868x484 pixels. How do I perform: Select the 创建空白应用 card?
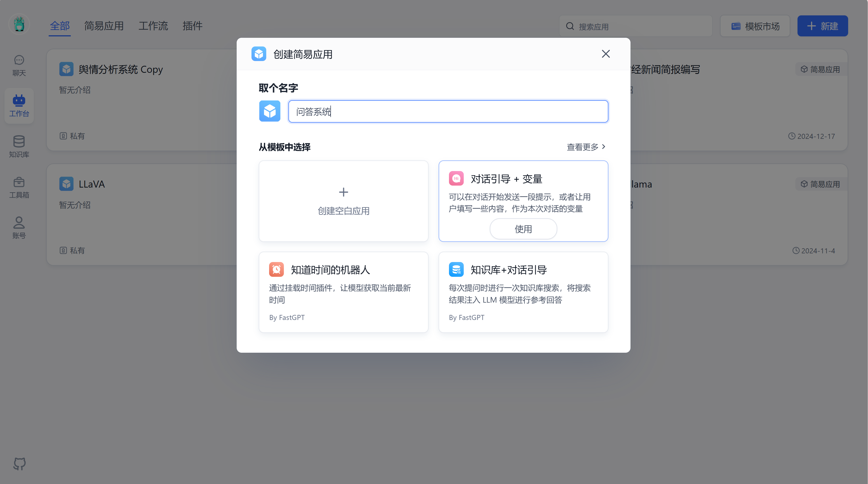tap(343, 201)
